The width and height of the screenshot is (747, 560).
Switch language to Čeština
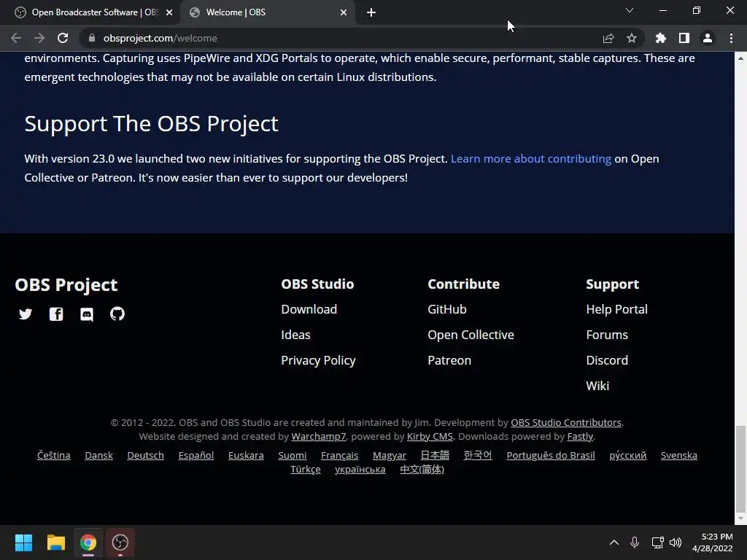[54, 455]
